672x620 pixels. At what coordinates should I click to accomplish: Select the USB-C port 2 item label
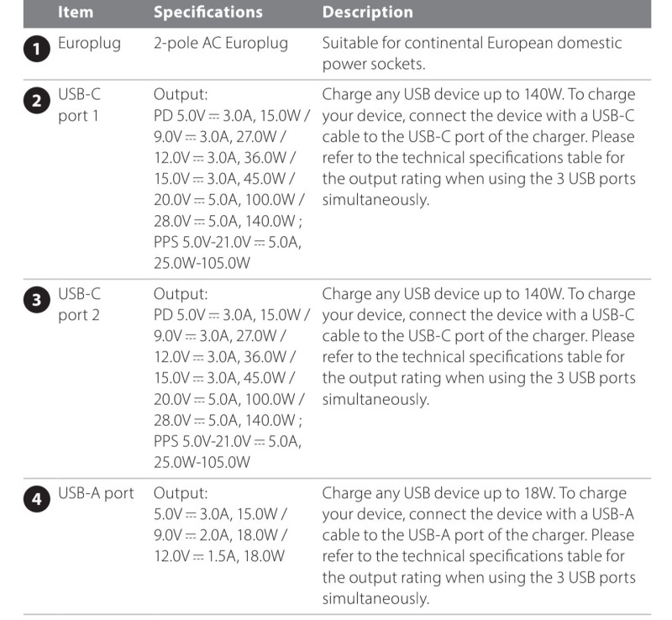[x=78, y=304]
